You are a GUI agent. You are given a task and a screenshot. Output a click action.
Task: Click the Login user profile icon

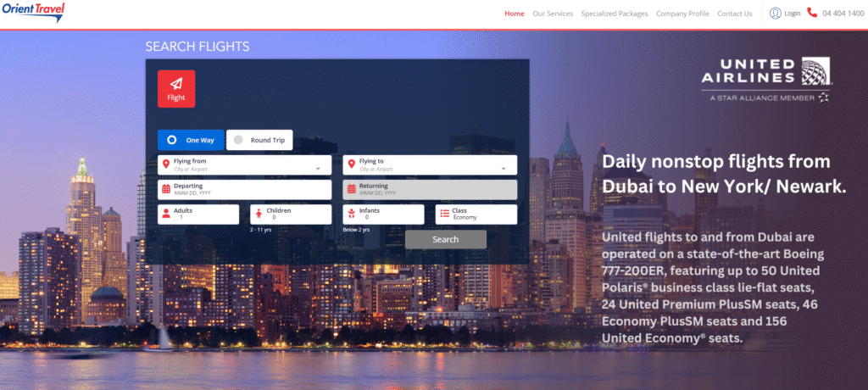pos(776,14)
